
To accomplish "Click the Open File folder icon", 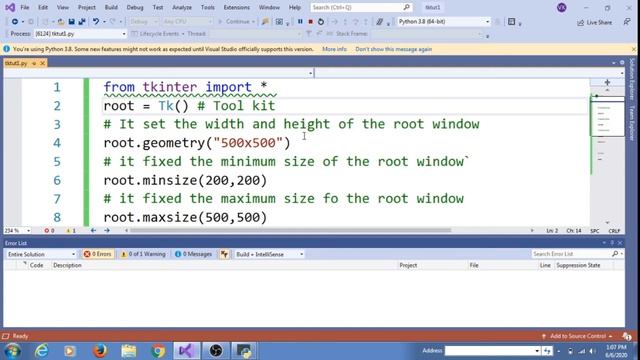I will (x=60, y=22).
